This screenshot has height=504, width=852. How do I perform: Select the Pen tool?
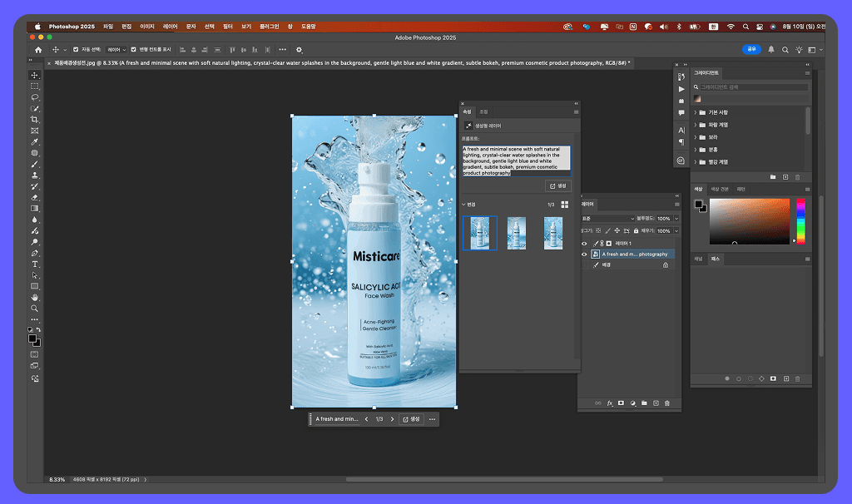35,253
